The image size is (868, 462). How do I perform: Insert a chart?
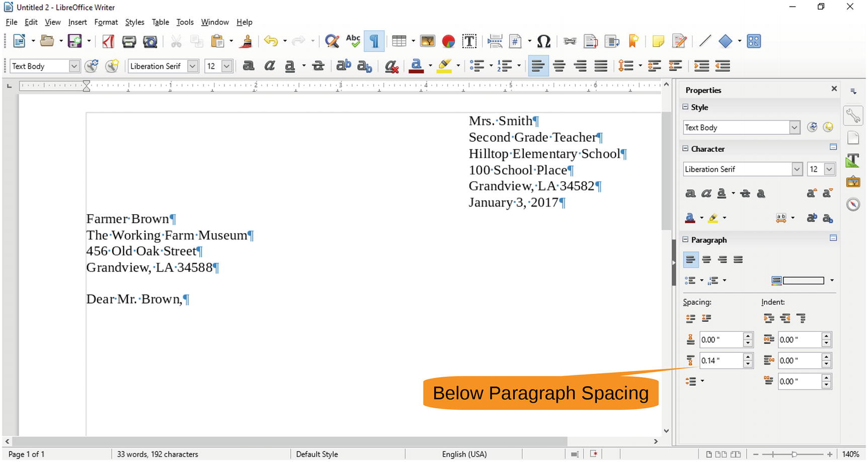(x=448, y=41)
